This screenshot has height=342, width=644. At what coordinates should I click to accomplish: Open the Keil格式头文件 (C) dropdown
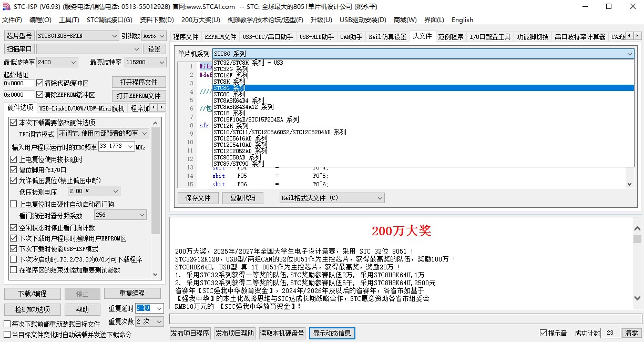click(x=332, y=198)
